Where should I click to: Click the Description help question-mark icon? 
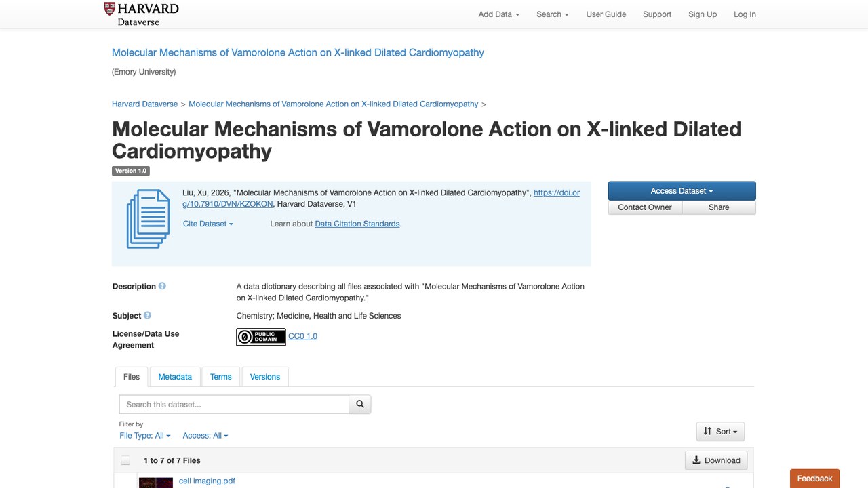(x=162, y=286)
